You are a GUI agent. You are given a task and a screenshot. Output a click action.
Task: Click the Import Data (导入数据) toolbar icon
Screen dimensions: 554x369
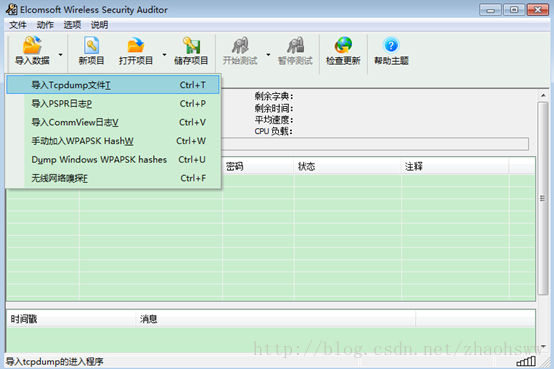click(32, 51)
